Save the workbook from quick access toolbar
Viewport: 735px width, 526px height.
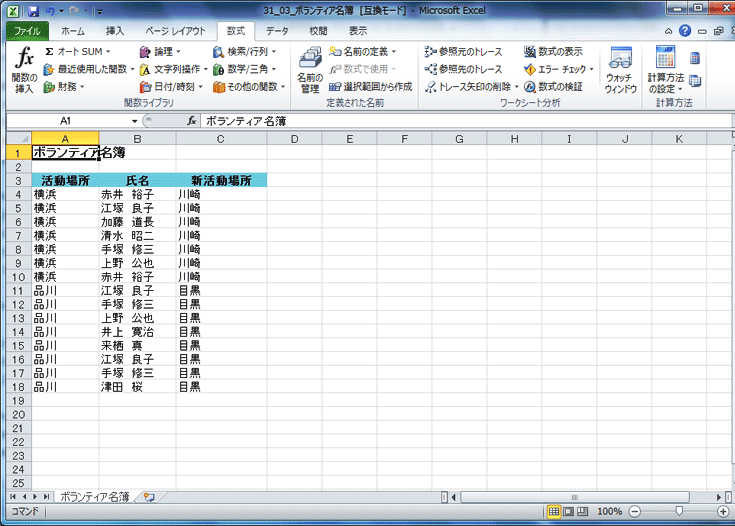33,11
